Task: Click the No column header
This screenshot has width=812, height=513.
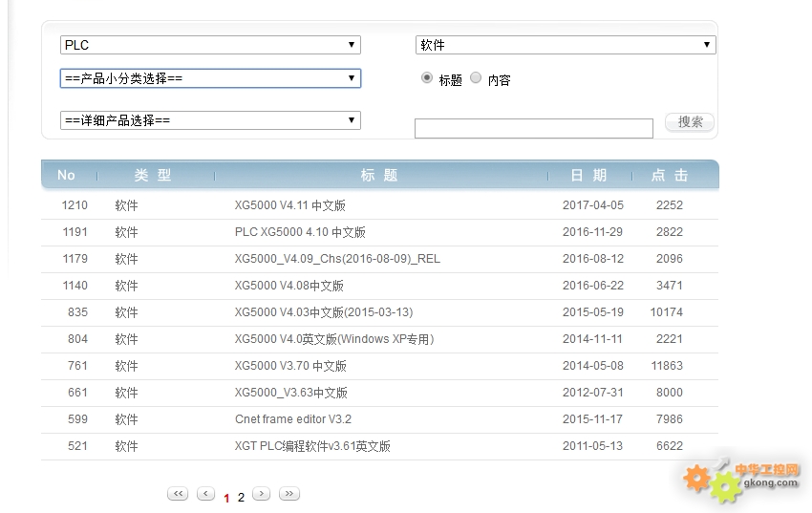Action: 66,175
